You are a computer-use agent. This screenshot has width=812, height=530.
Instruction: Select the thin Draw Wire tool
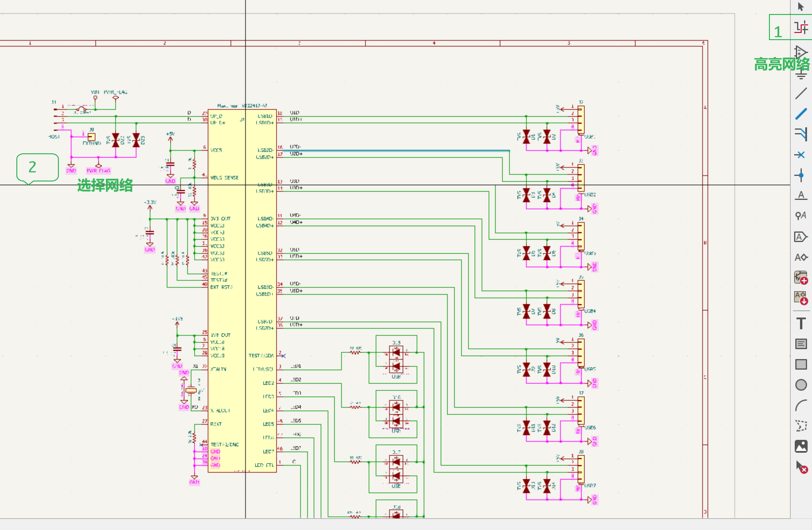pyautogui.click(x=801, y=93)
